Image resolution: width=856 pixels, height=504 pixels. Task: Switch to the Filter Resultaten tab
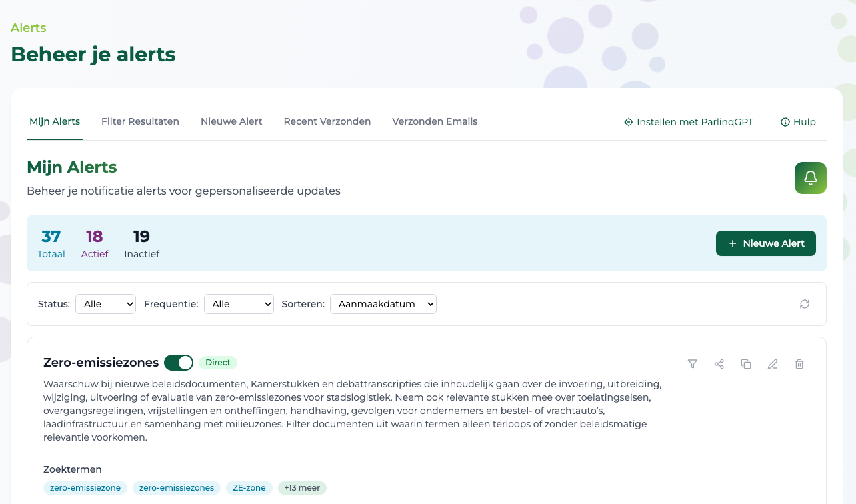coord(140,121)
